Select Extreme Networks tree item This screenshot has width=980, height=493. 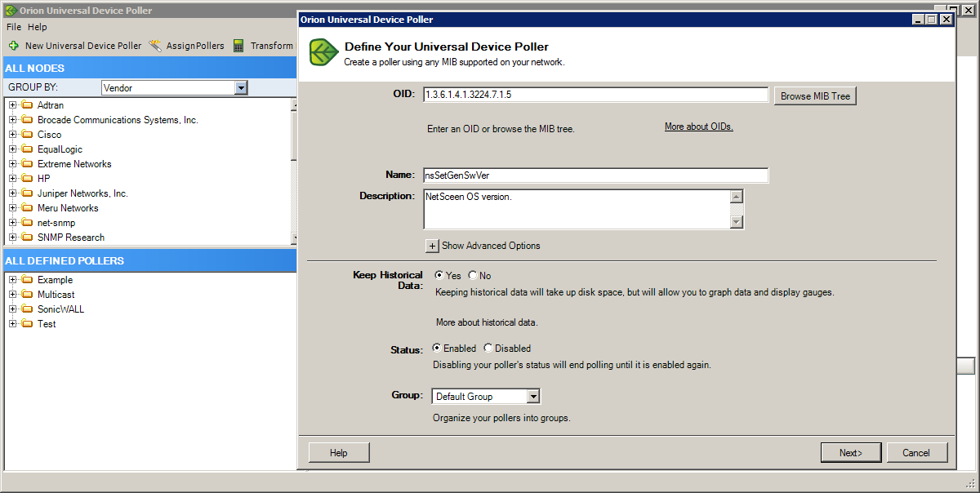(x=74, y=164)
